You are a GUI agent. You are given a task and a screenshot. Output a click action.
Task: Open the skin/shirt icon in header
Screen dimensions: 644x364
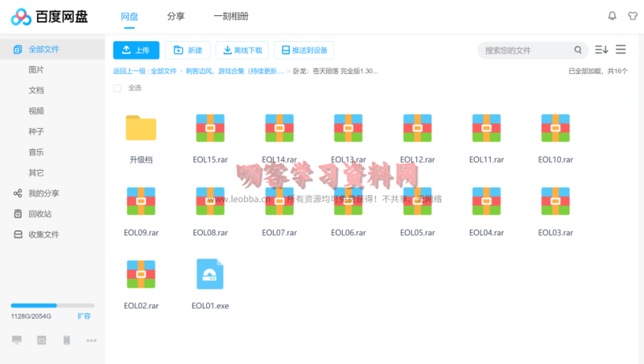(x=633, y=16)
